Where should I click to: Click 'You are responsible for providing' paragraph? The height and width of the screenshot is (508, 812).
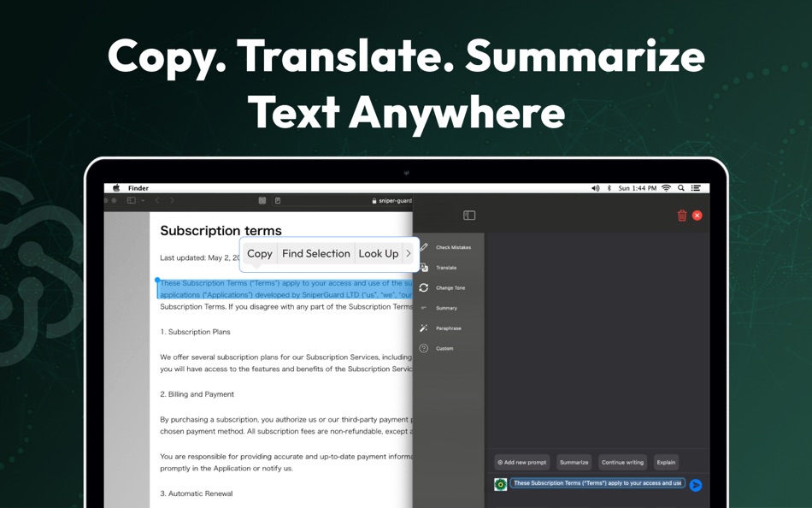(x=286, y=463)
